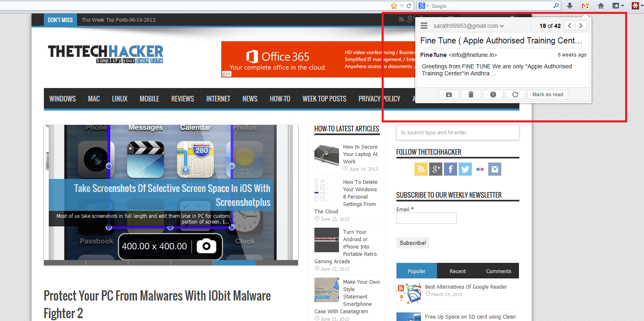Visit the Facebook icon under Follow TheTechHacker
The image size is (644, 321).
(451, 169)
